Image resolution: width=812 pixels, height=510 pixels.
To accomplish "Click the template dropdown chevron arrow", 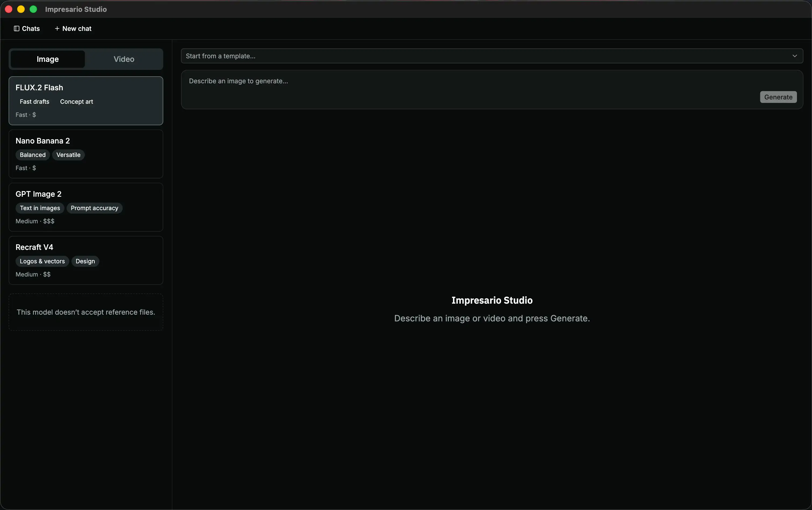I will pos(795,56).
